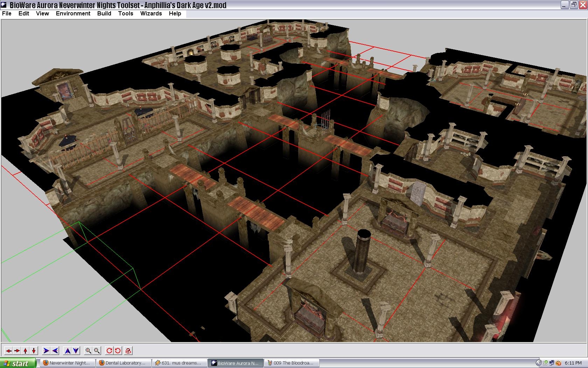This screenshot has width=588, height=368.
Task: Pan camera up with red up arrow
Action: pos(26,350)
